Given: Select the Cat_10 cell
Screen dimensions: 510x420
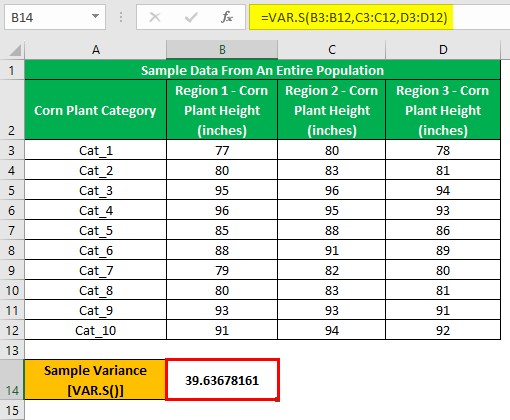Looking at the screenshot, I should click(x=95, y=330).
